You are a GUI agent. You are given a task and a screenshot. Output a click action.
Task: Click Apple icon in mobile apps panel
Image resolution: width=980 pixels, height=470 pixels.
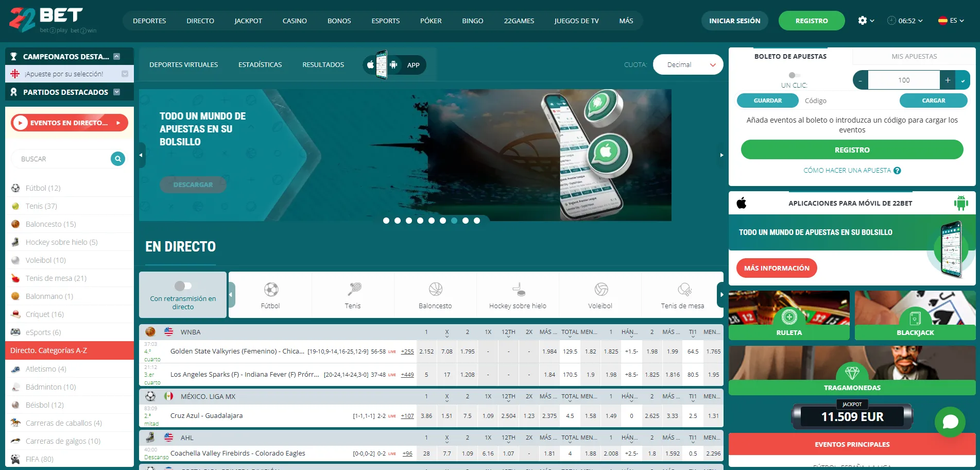(742, 203)
